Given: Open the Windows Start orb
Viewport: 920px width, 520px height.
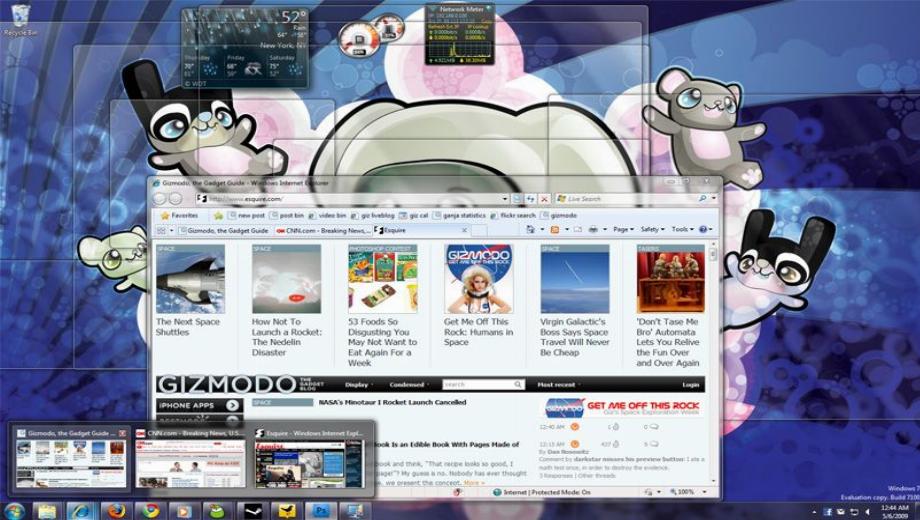Looking at the screenshot, I should click(x=14, y=511).
